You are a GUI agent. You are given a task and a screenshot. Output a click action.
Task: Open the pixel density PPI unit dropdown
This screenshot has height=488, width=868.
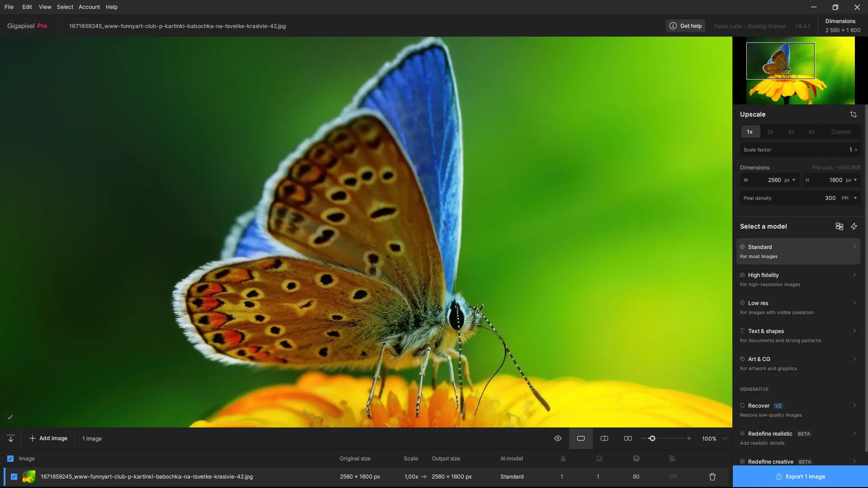point(855,198)
